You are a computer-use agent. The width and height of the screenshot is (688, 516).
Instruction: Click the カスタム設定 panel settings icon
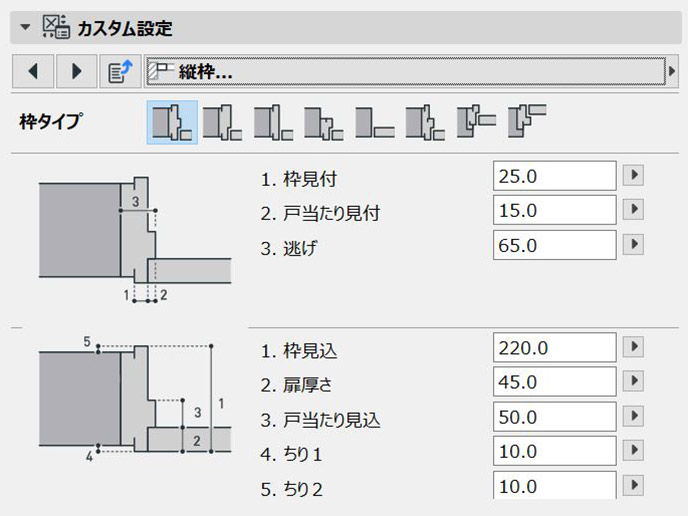[x=56, y=27]
